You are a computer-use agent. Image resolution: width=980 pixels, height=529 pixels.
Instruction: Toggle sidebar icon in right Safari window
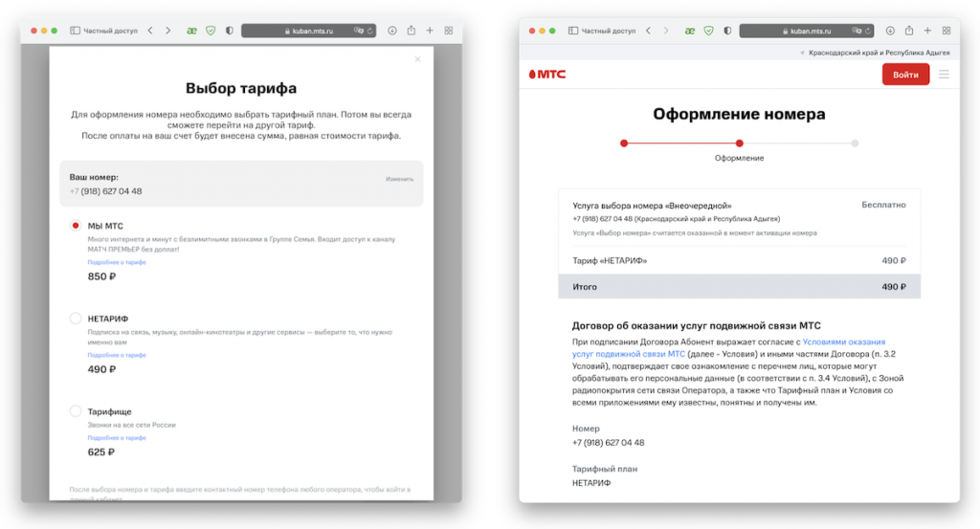[573, 31]
